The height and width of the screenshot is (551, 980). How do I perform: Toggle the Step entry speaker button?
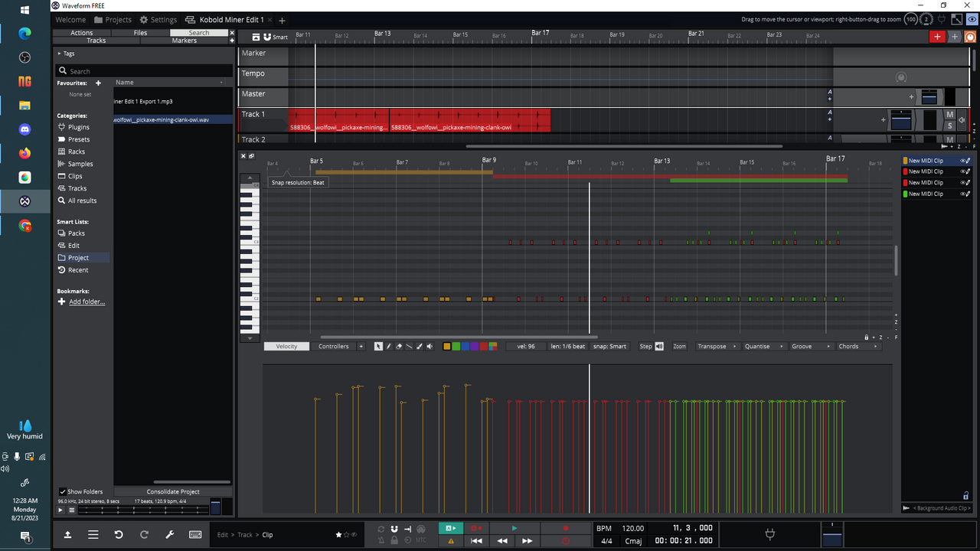(x=659, y=347)
